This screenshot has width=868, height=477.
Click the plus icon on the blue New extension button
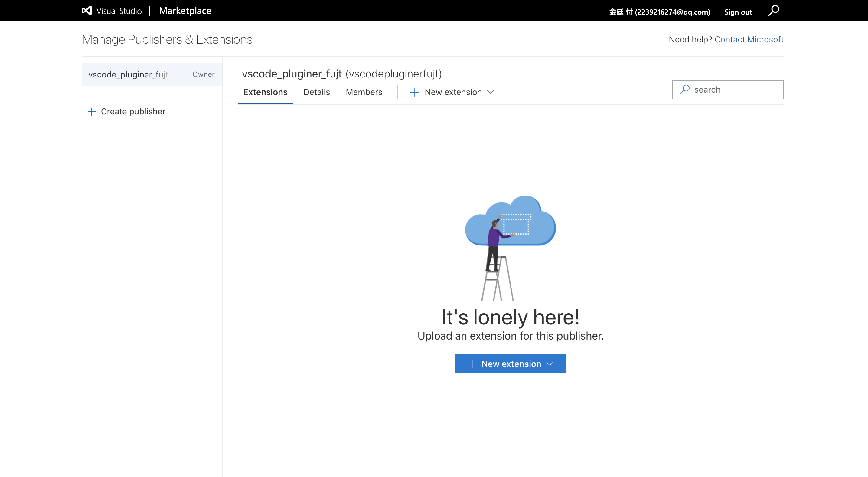click(472, 364)
